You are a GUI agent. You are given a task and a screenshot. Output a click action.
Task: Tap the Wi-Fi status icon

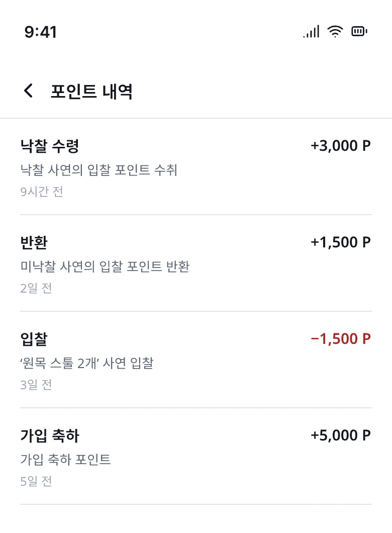click(x=335, y=31)
